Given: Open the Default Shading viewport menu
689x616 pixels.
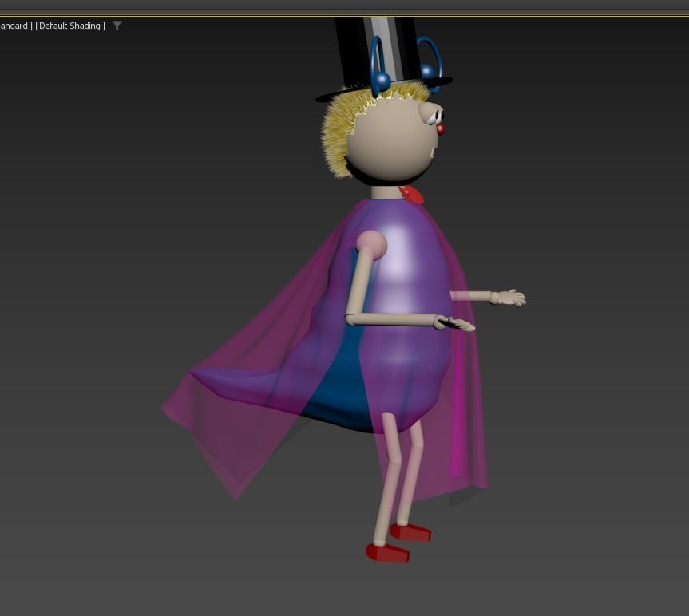Looking at the screenshot, I should coord(71,26).
